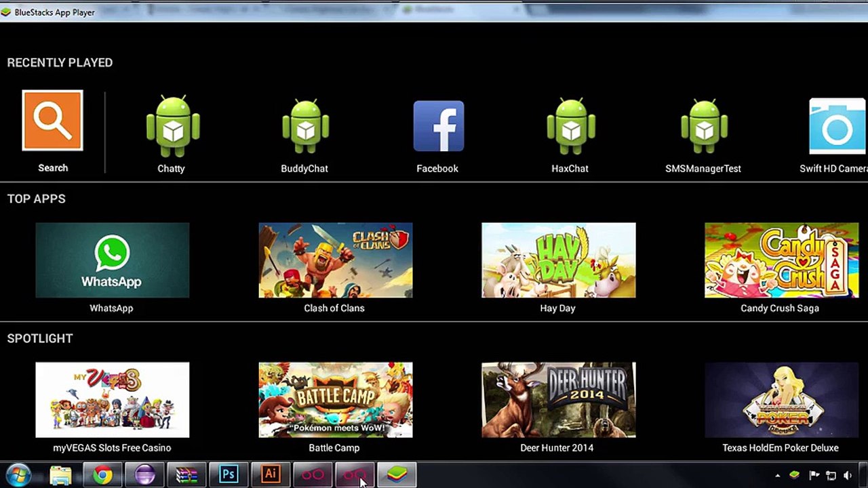This screenshot has height=488, width=868.
Task: Select myVEGAS Slots Free Casino tile
Action: [x=113, y=400]
